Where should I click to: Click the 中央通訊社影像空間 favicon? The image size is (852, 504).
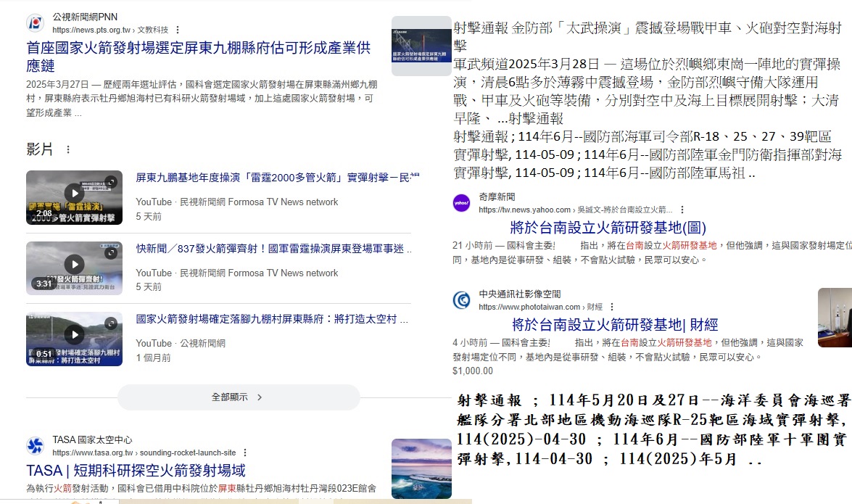click(461, 300)
